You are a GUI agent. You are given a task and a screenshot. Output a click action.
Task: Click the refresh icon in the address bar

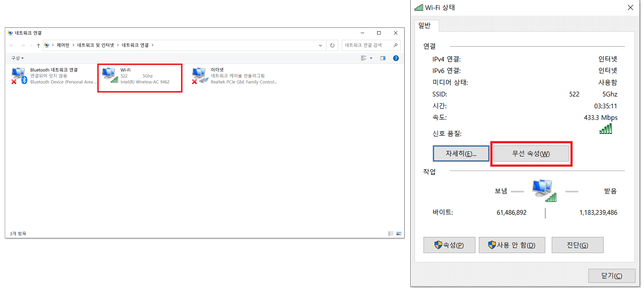pos(333,45)
